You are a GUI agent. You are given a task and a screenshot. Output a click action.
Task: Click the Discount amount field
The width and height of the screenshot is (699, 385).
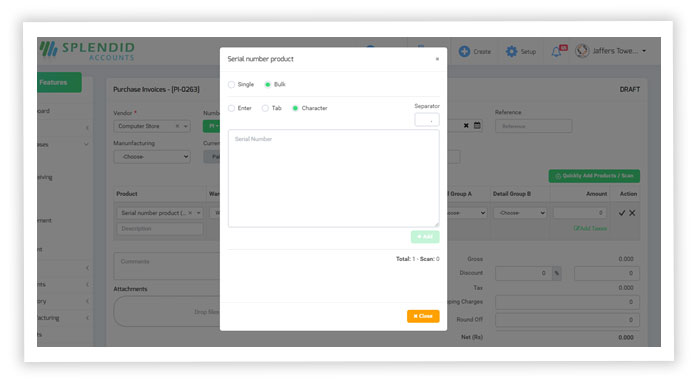[x=607, y=273]
